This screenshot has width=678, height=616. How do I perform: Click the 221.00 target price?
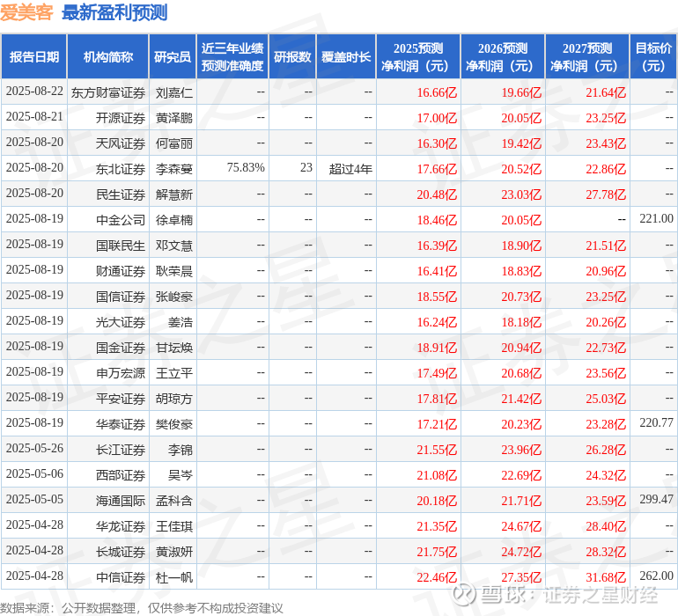[x=656, y=219]
